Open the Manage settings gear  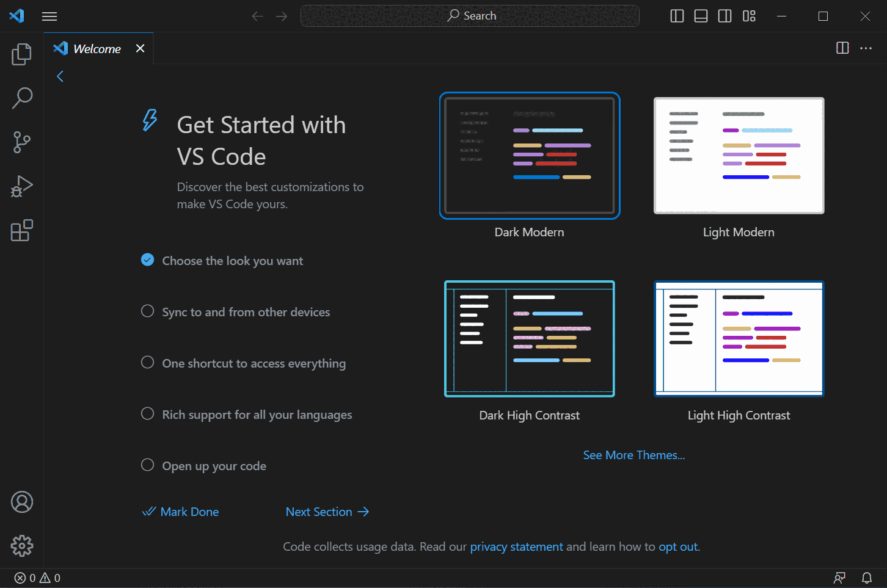point(21,545)
